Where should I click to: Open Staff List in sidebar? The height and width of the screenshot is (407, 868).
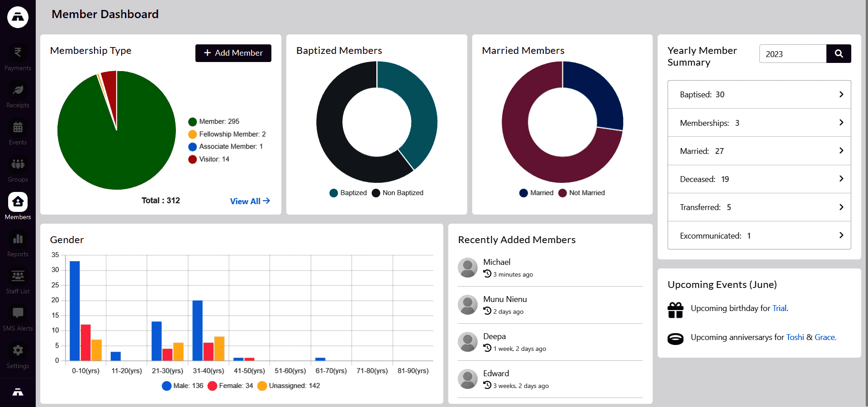click(18, 276)
